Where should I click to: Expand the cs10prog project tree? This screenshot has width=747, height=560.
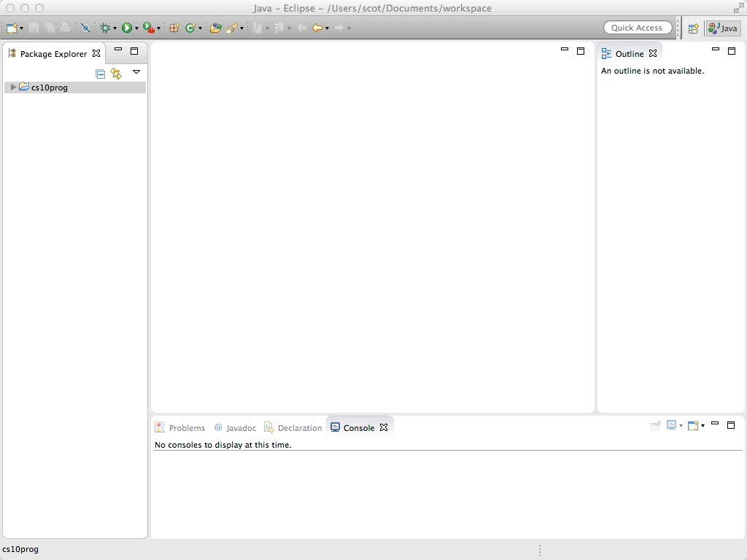pyautogui.click(x=13, y=87)
